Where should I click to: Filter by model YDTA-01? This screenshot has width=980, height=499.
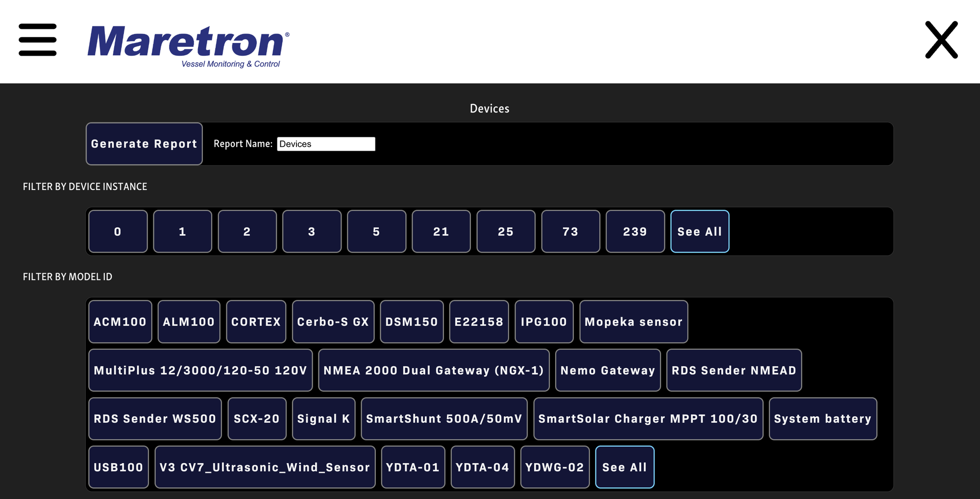point(413,467)
